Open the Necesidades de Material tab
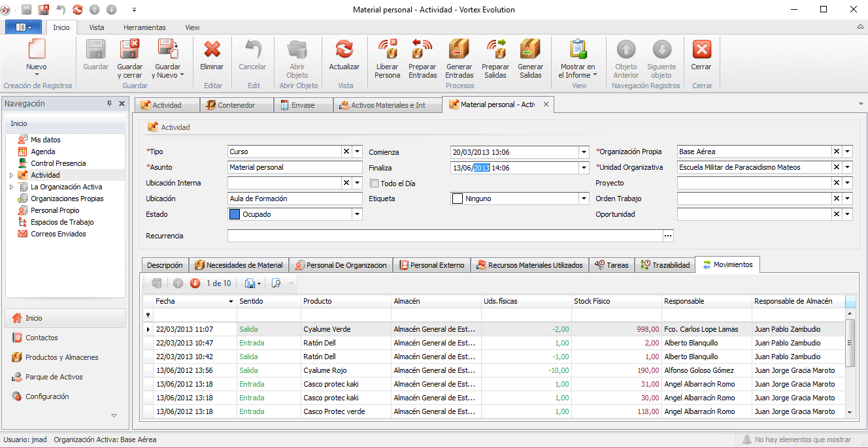 tap(239, 265)
